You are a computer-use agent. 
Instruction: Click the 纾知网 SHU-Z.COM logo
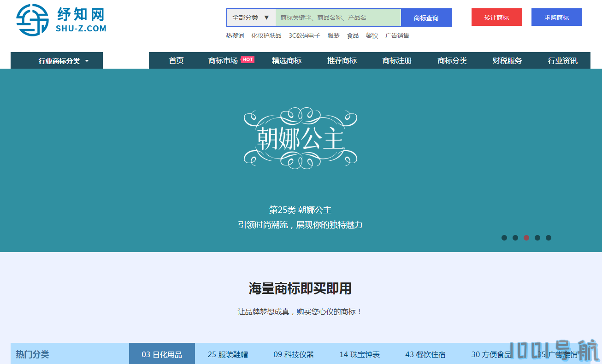click(x=61, y=20)
